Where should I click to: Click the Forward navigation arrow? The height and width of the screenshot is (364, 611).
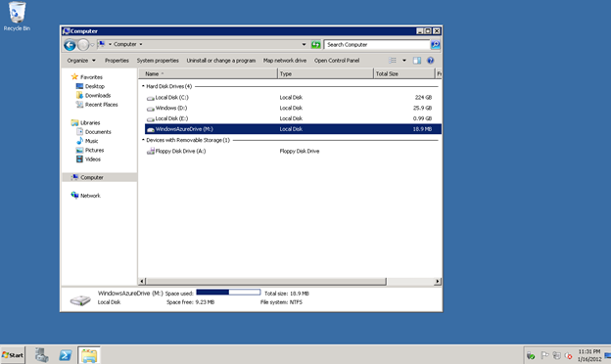83,45
